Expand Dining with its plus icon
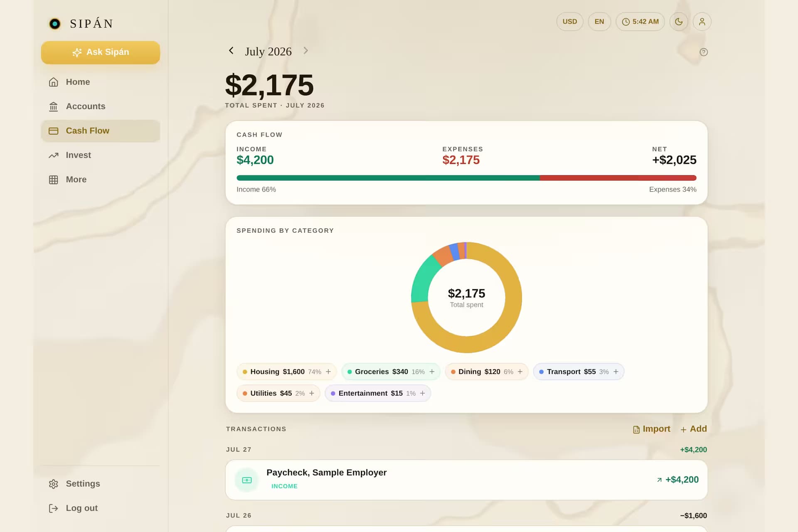The height and width of the screenshot is (532, 798). (x=520, y=372)
